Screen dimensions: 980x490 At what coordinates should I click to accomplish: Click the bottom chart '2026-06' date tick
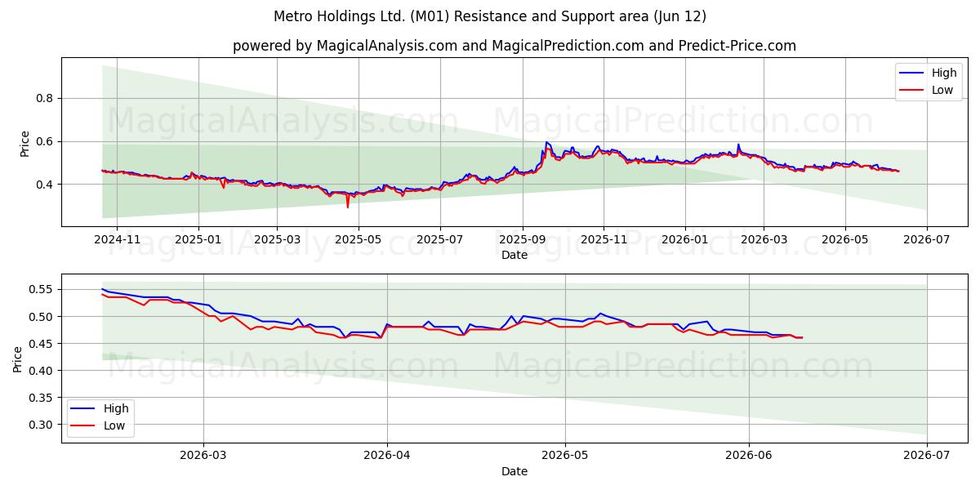(x=749, y=456)
